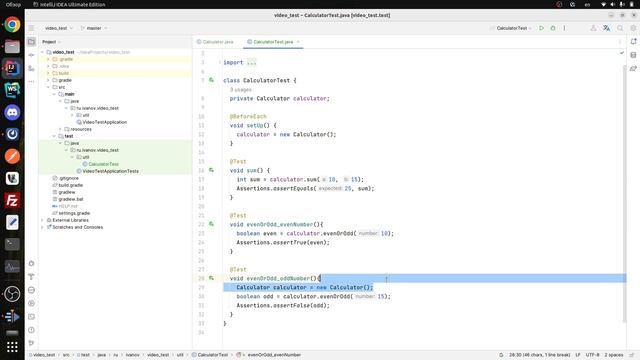Click run gutter icon beside evenOrOdd_oddNumber
Image resolution: width=640 pixels, height=360 pixels.
(x=211, y=278)
